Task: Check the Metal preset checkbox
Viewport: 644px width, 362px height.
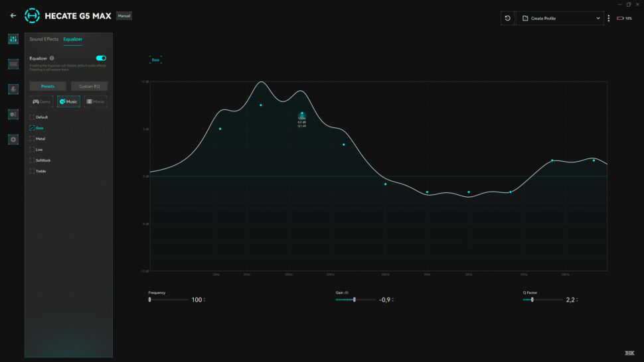Action: pyautogui.click(x=32, y=139)
